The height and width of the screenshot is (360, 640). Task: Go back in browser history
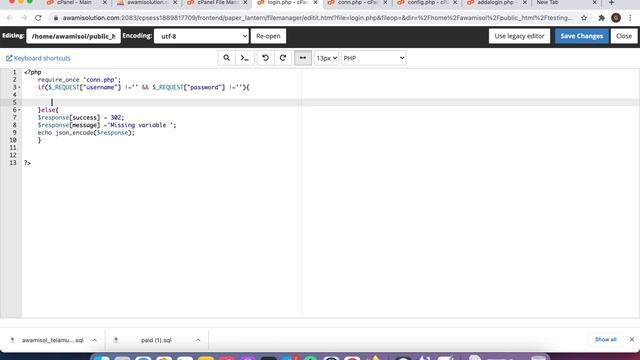tap(10, 18)
